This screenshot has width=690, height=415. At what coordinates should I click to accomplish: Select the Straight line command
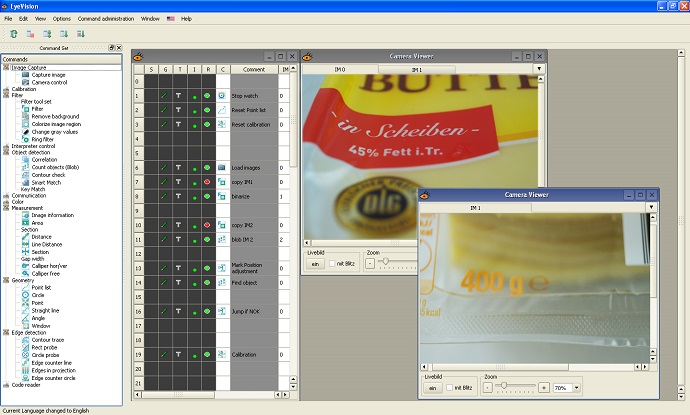tap(45, 311)
